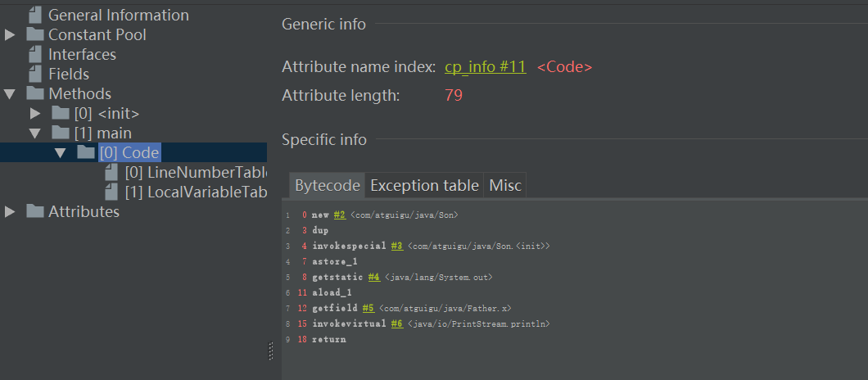Collapse the [1] main method arrow

tap(35, 133)
